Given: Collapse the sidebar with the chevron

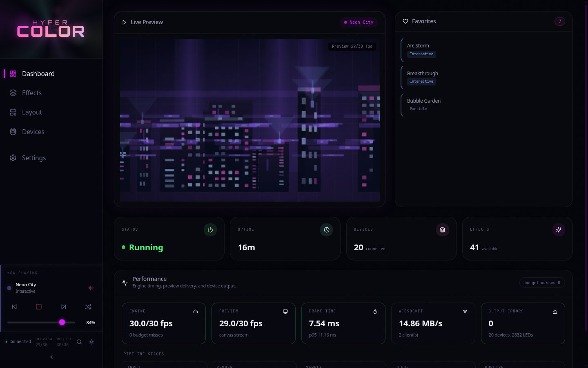Looking at the screenshot, I should [x=51, y=357].
